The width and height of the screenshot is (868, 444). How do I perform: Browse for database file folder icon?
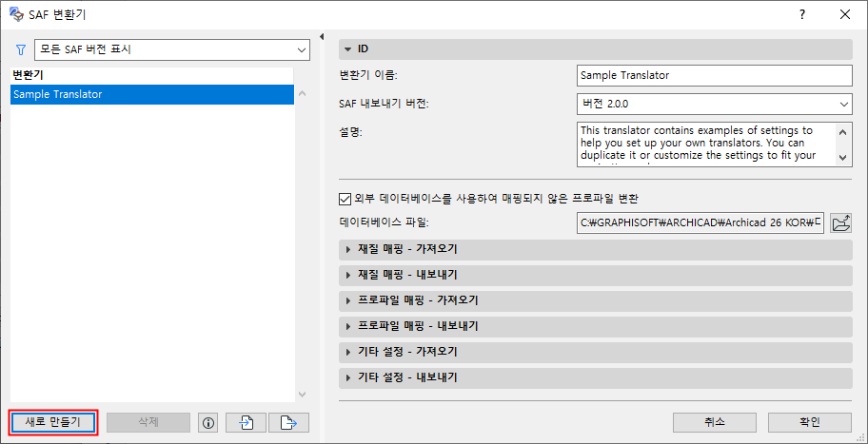point(841,223)
